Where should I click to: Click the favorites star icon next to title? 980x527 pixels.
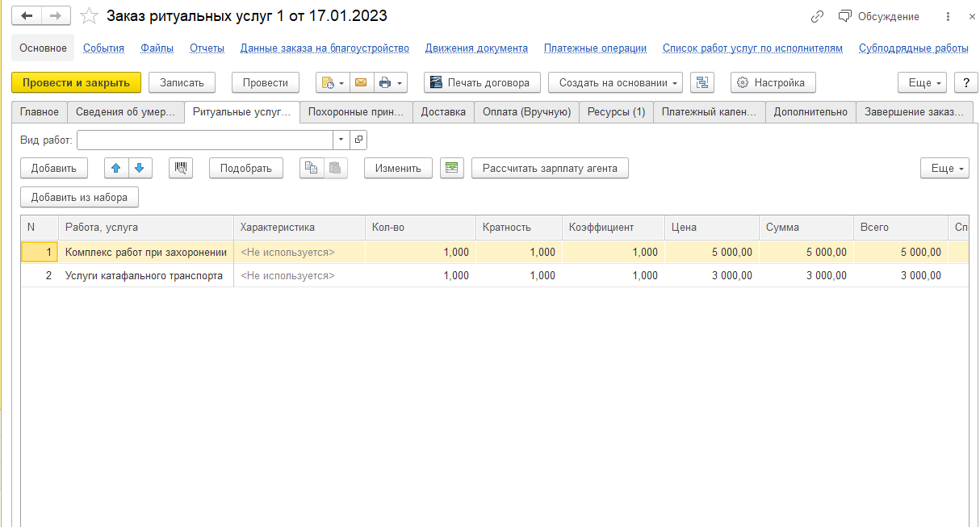pos(90,16)
